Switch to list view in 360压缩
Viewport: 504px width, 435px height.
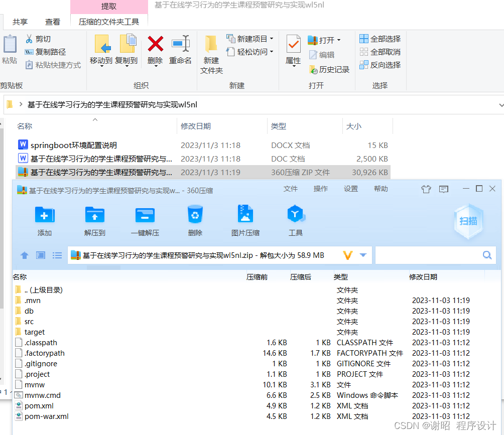click(57, 255)
